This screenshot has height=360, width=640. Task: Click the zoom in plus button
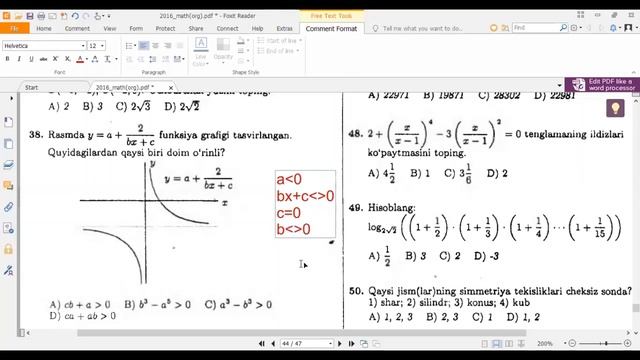[x=628, y=344]
